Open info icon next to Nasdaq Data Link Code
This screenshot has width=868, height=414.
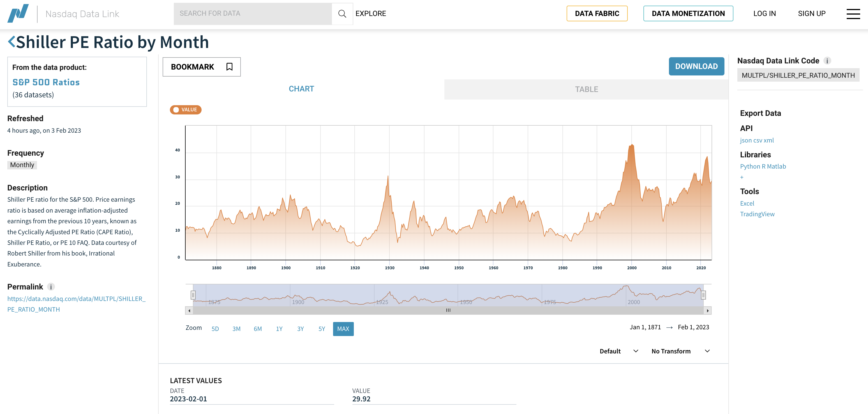[827, 61]
